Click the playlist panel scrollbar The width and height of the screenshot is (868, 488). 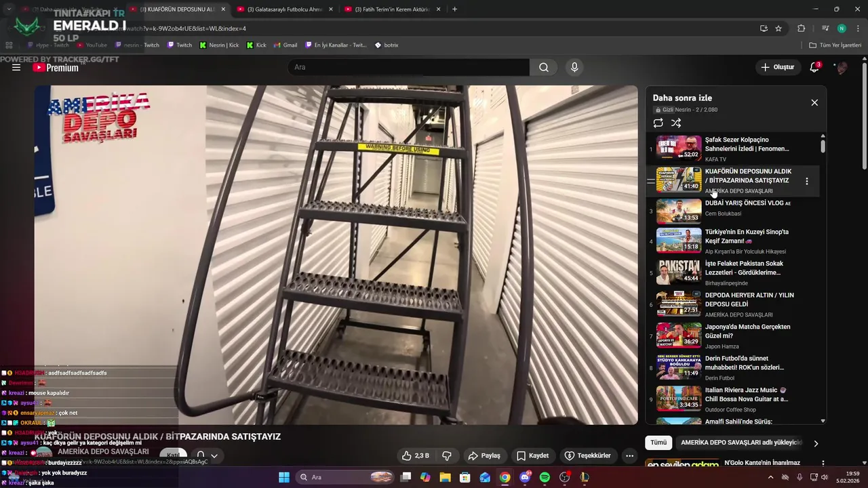point(823,145)
